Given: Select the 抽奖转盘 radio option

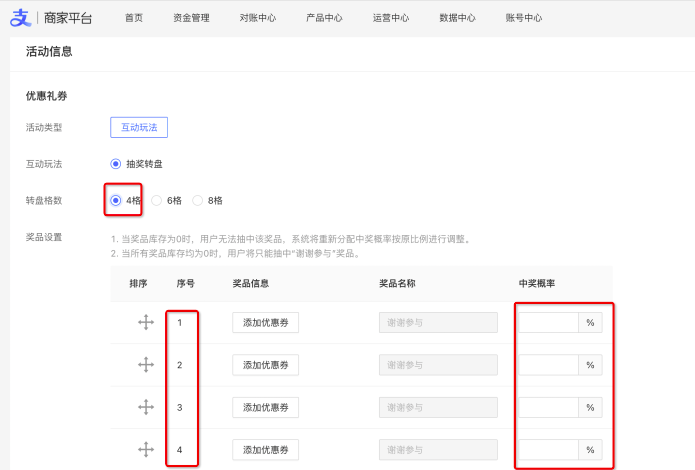Looking at the screenshot, I should 116,163.
